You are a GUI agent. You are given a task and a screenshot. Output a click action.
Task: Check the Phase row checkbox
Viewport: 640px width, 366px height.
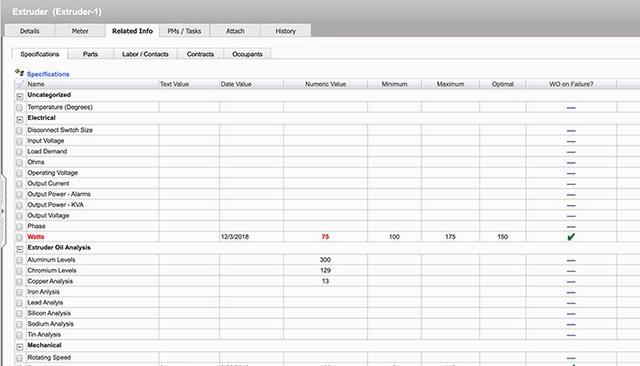(x=19, y=226)
